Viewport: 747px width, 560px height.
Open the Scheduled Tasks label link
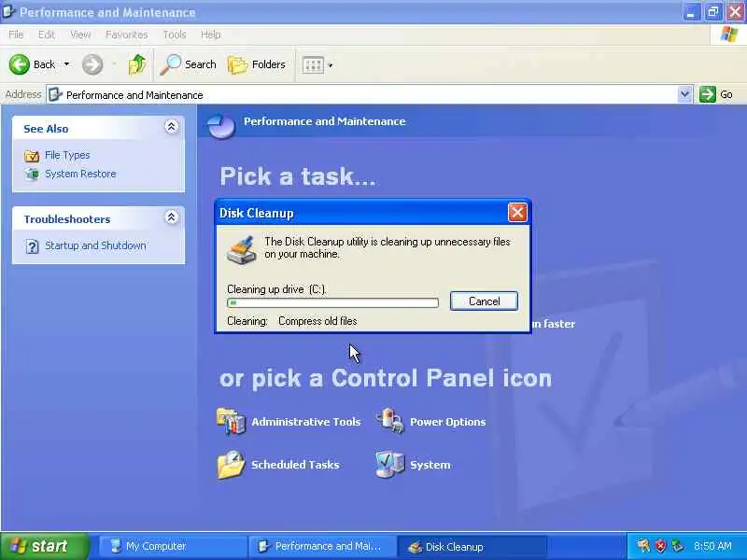[295, 465]
